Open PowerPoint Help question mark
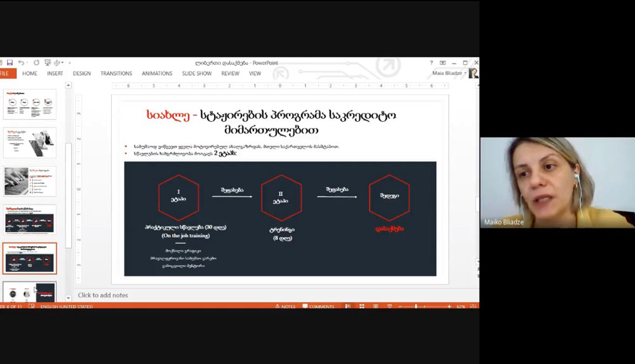Screen dimensions: 635x364 [431, 63]
